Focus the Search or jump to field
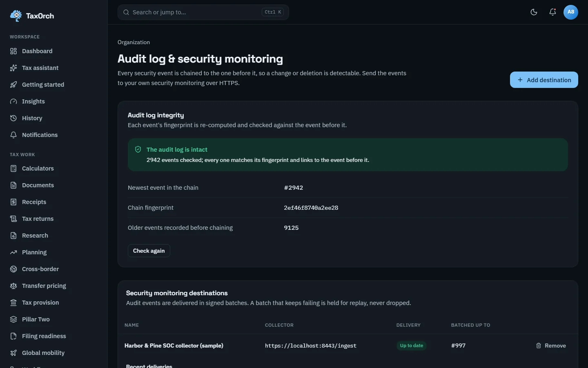588x368 pixels. tap(203, 12)
